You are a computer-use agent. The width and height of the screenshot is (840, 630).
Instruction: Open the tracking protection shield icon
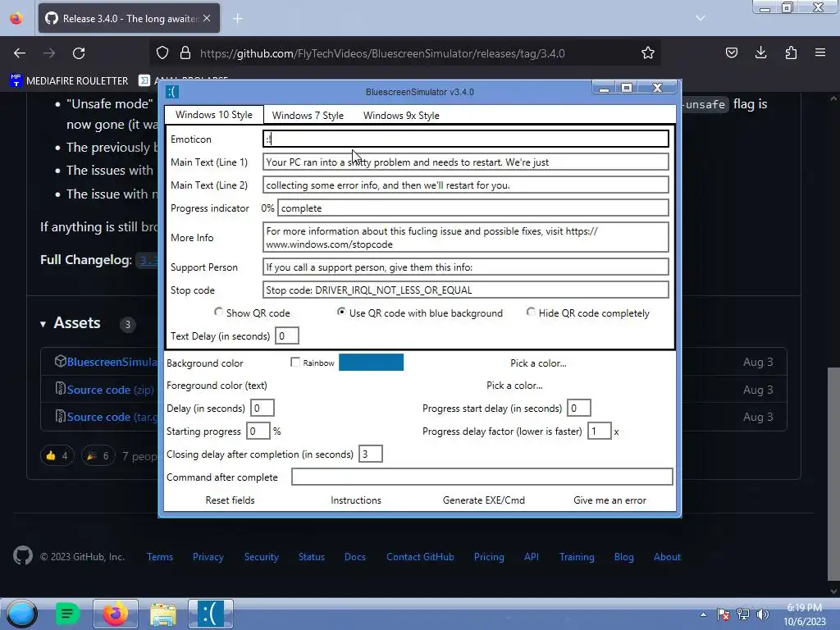(x=162, y=53)
